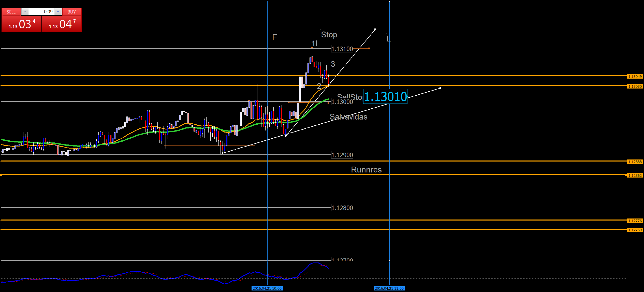Increase lot volume with up arrow
This screenshot has width=644, height=292.
[x=58, y=11]
